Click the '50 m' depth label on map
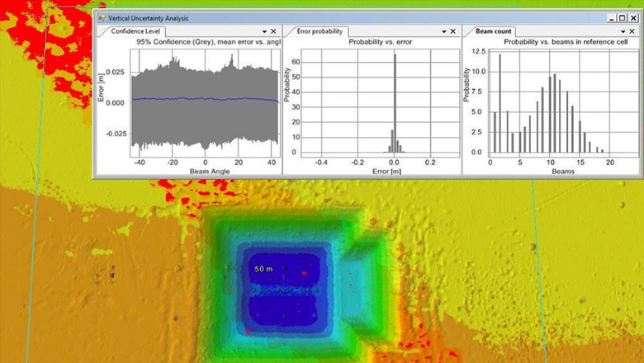The height and width of the screenshot is (363, 644). pyautogui.click(x=263, y=269)
